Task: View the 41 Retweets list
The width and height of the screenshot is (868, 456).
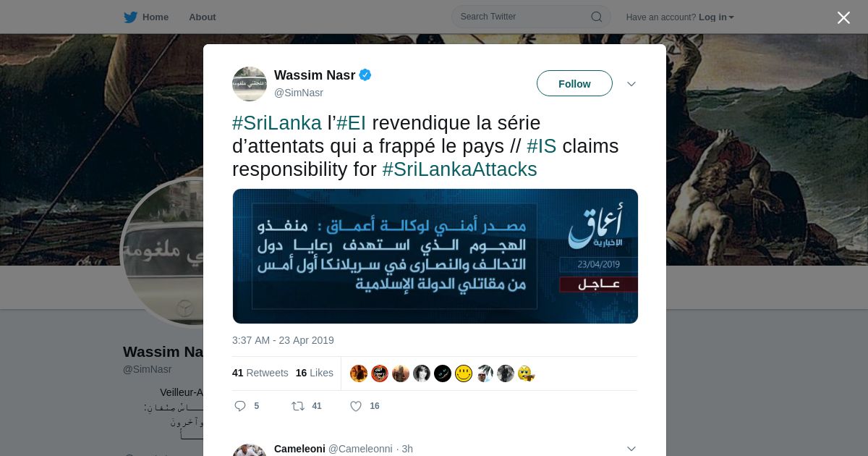Action: click(x=260, y=373)
